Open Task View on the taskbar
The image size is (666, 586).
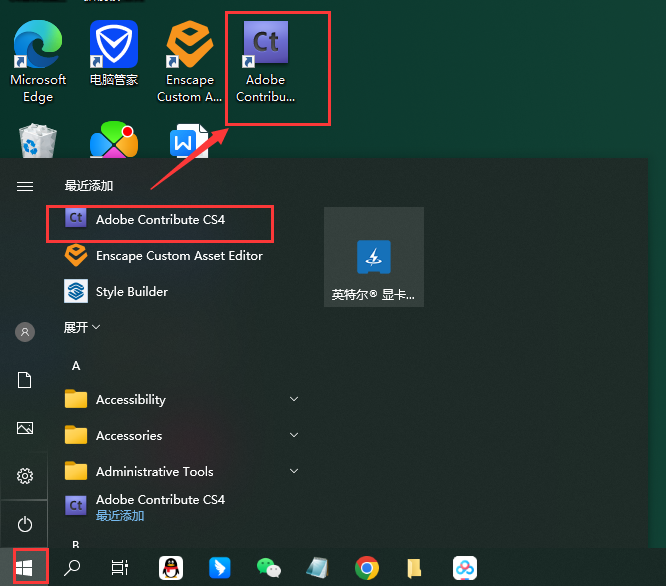pos(120,568)
